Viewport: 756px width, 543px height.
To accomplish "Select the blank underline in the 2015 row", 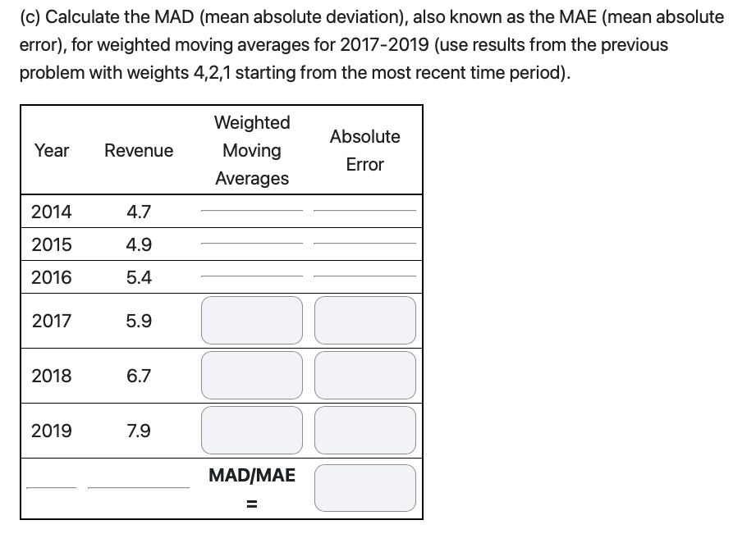I will (251, 245).
